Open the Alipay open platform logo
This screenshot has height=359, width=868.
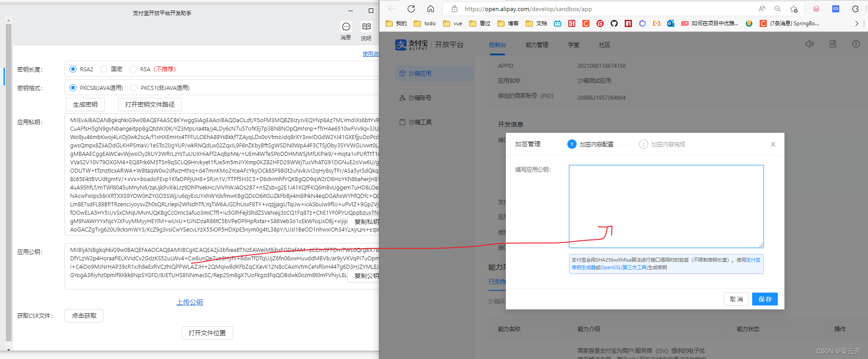429,45
